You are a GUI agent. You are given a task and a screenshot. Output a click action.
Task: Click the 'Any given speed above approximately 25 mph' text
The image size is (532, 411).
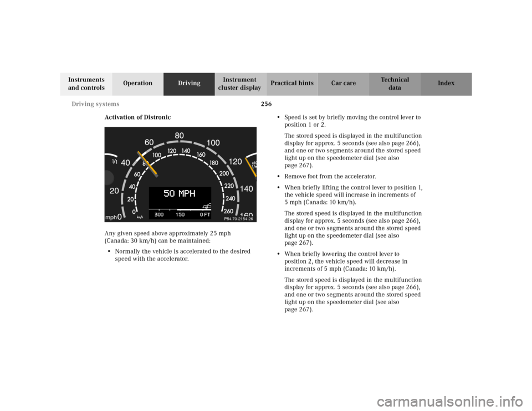167,233
